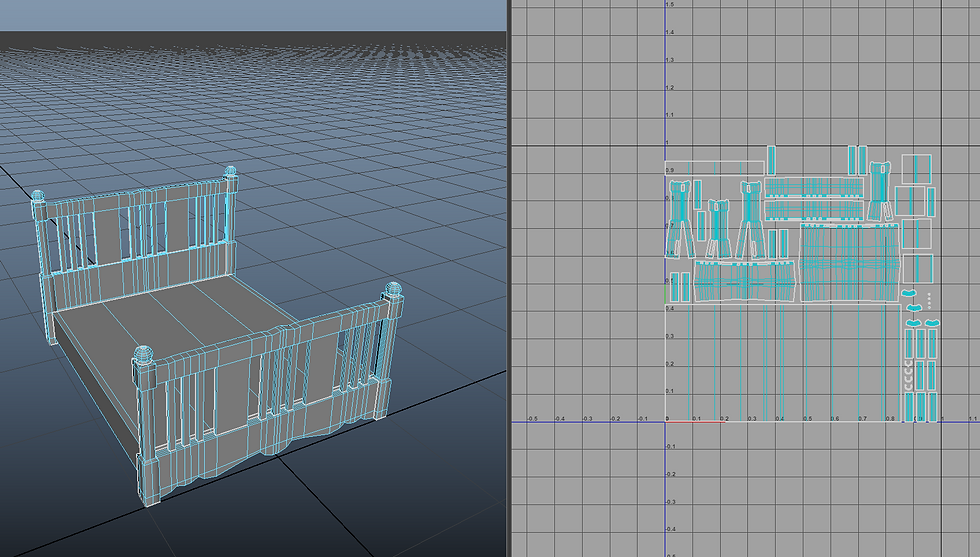Click the -0.3 label on the horizontal axis

coord(588,419)
